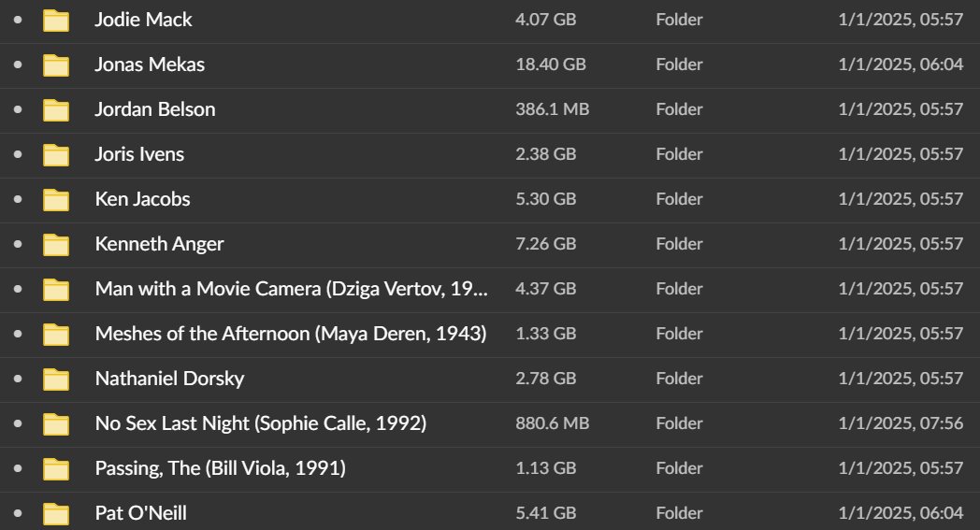This screenshot has height=530, width=980.
Task: Open Passing, The (Bill Viola, 1991) folder
Action: [x=220, y=468]
